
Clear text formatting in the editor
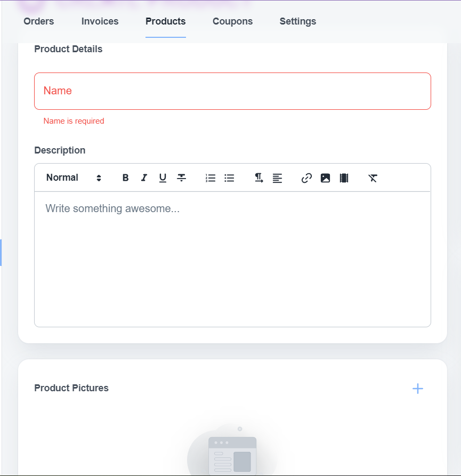pos(373,178)
